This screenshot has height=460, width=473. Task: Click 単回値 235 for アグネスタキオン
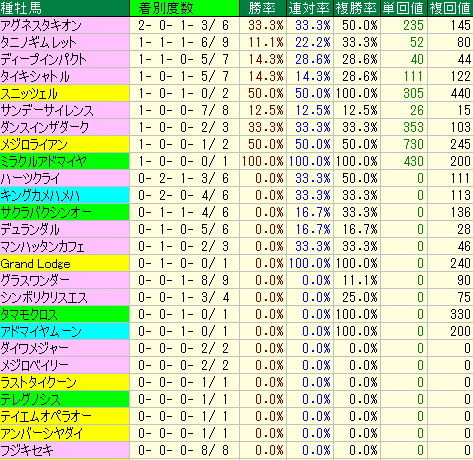click(413, 25)
